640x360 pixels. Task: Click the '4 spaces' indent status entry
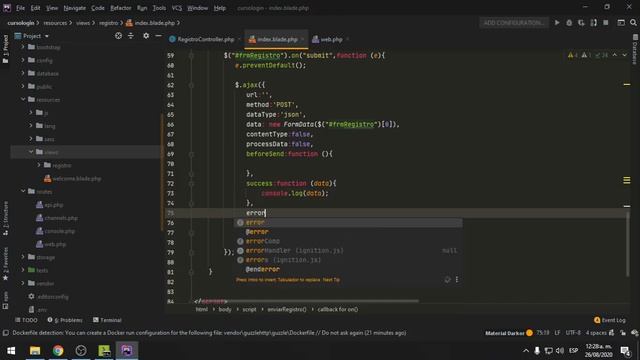596,333
